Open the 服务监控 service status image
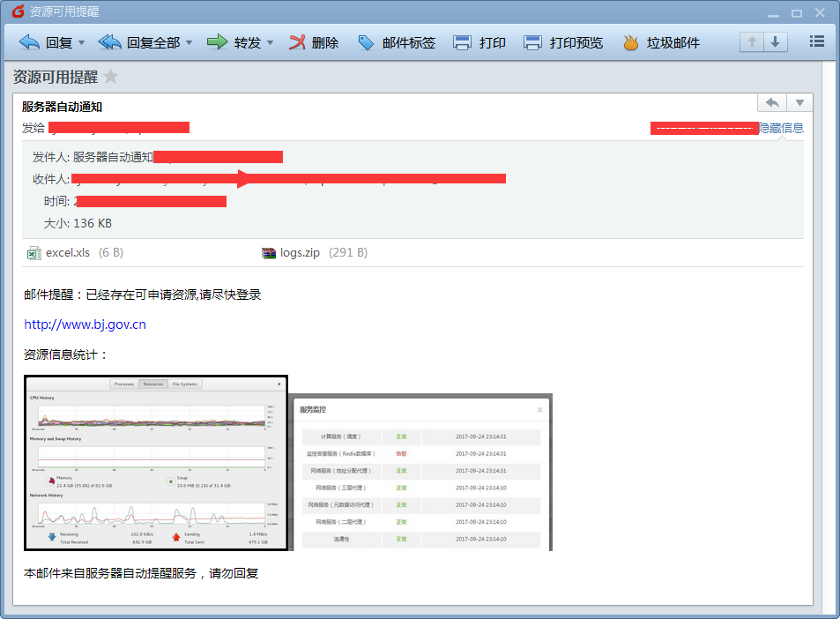Viewport: 840px width, 619px height. coord(420,472)
